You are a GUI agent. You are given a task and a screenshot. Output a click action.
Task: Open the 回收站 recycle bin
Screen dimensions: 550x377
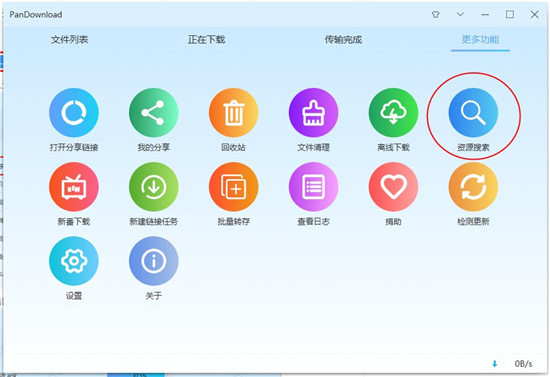tap(234, 113)
